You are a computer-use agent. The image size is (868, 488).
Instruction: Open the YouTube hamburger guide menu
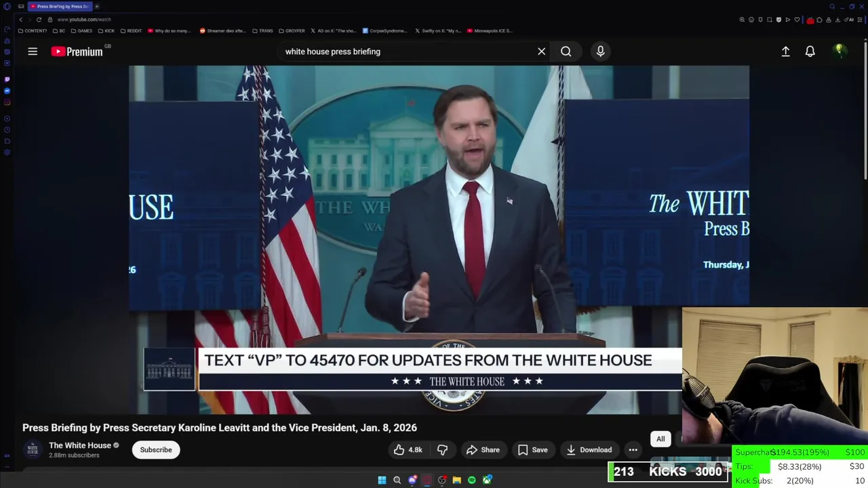point(33,52)
